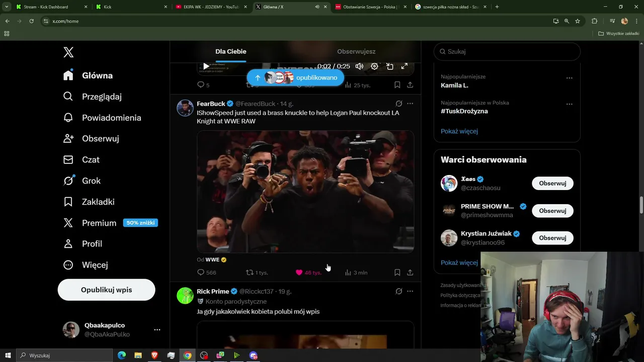Open Powiadomienia notifications
Image resolution: width=644 pixels, height=362 pixels.
coord(102,118)
